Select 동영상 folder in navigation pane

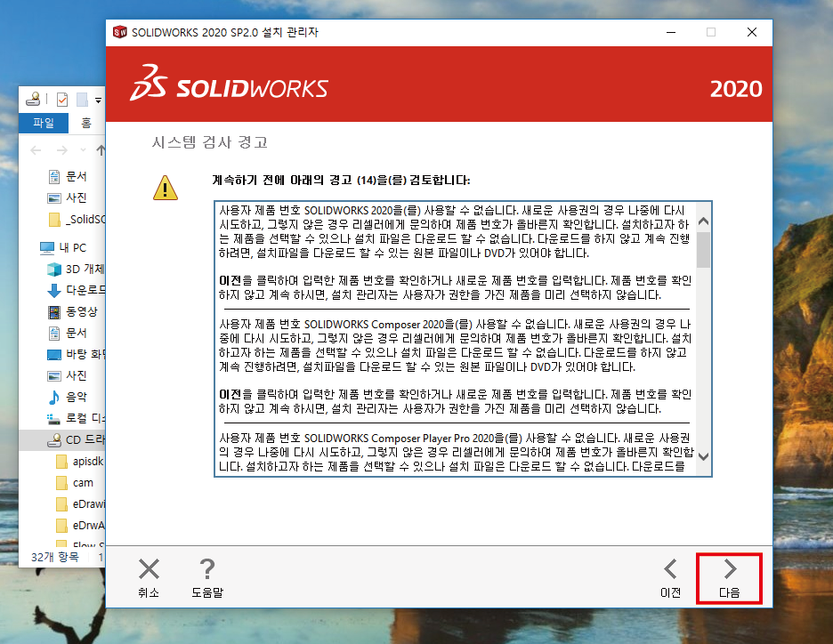72,311
